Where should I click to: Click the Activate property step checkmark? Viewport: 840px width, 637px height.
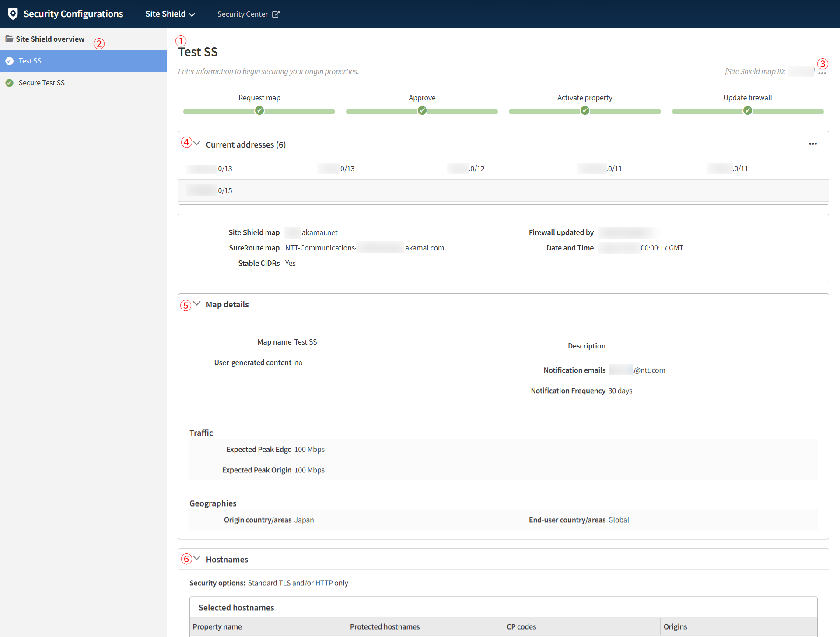pyautogui.click(x=584, y=110)
